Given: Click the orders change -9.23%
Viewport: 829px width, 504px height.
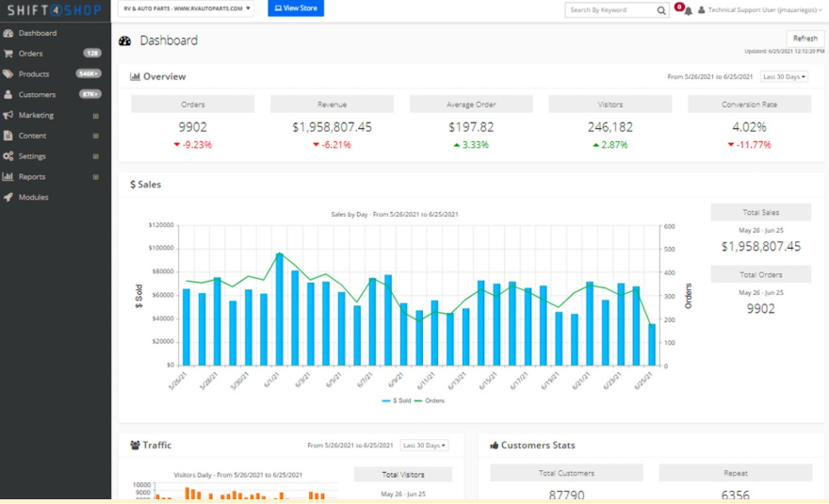Looking at the screenshot, I should point(193,145).
